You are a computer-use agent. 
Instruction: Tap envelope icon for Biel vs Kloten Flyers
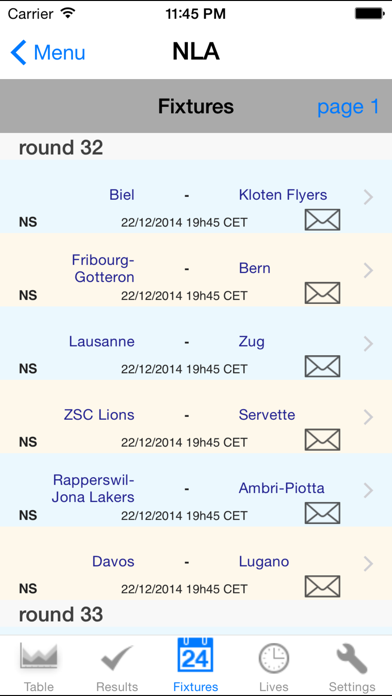click(322, 220)
